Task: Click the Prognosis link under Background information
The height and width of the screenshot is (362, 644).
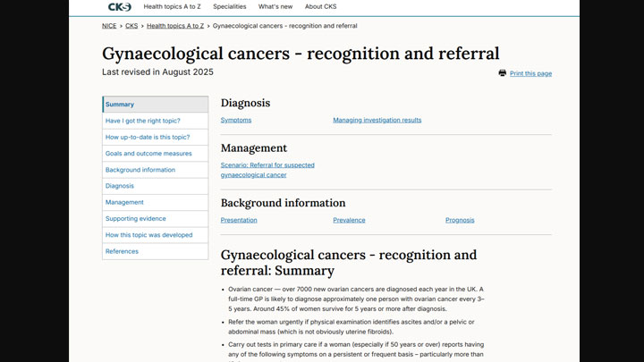Action: 460,220
